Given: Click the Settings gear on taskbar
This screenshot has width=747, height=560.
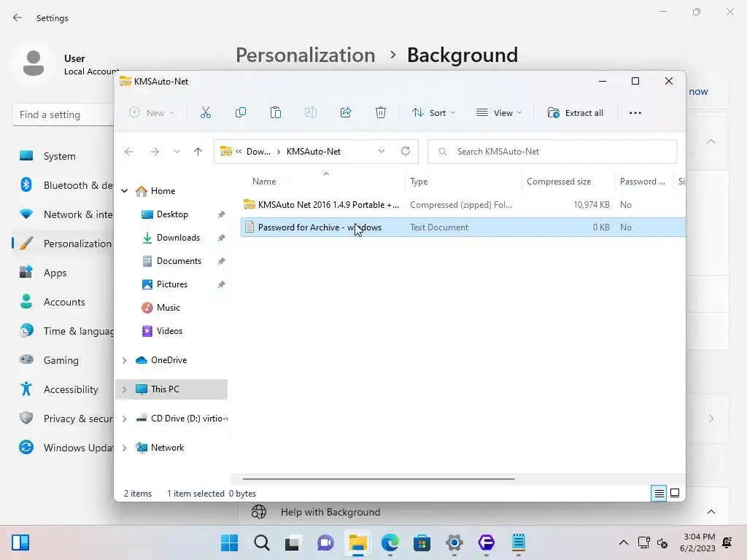Looking at the screenshot, I should pos(454,542).
